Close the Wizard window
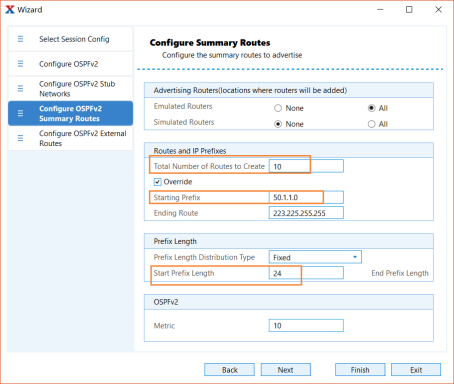The image size is (454, 384). (x=438, y=10)
